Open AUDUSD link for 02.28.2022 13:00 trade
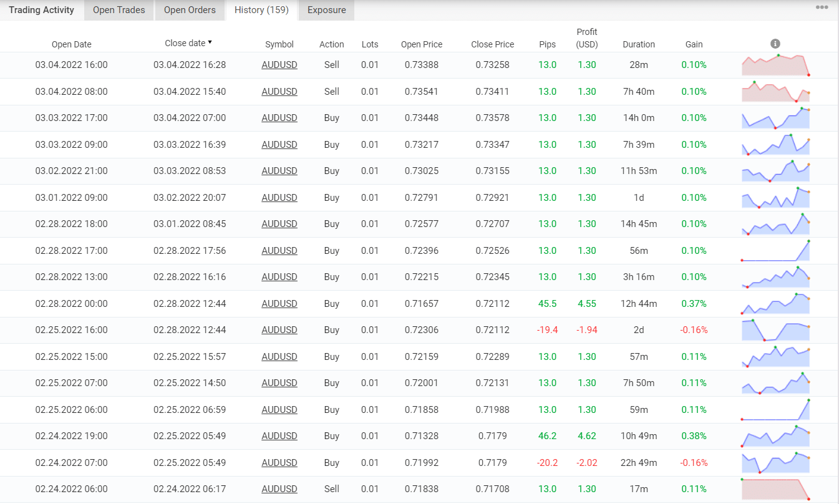The width and height of the screenshot is (839, 504). [279, 277]
